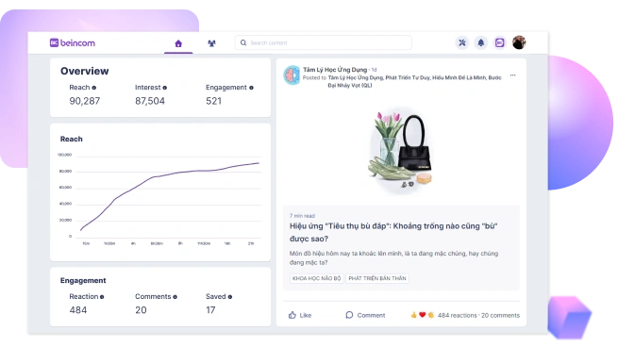Show Interest info tooltip
This screenshot has width=635, height=364.
tap(165, 88)
